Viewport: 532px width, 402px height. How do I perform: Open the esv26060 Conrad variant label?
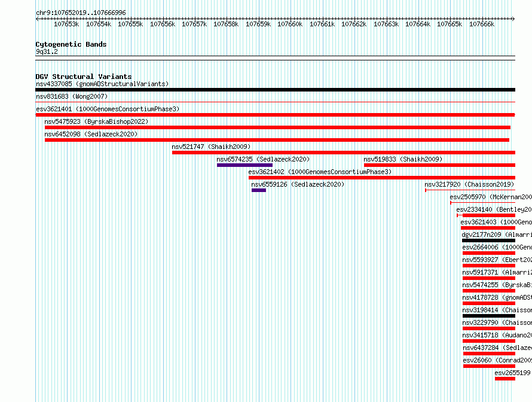tap(497, 360)
